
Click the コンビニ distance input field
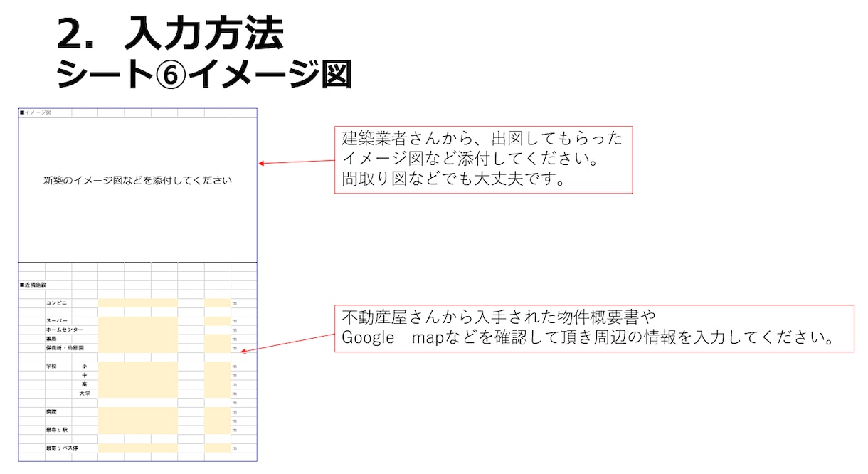217,303
